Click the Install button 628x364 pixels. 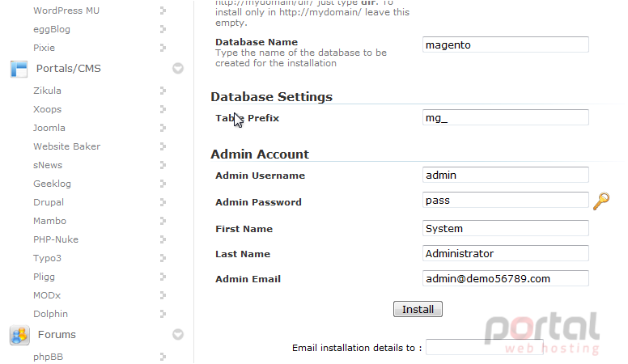click(x=418, y=309)
